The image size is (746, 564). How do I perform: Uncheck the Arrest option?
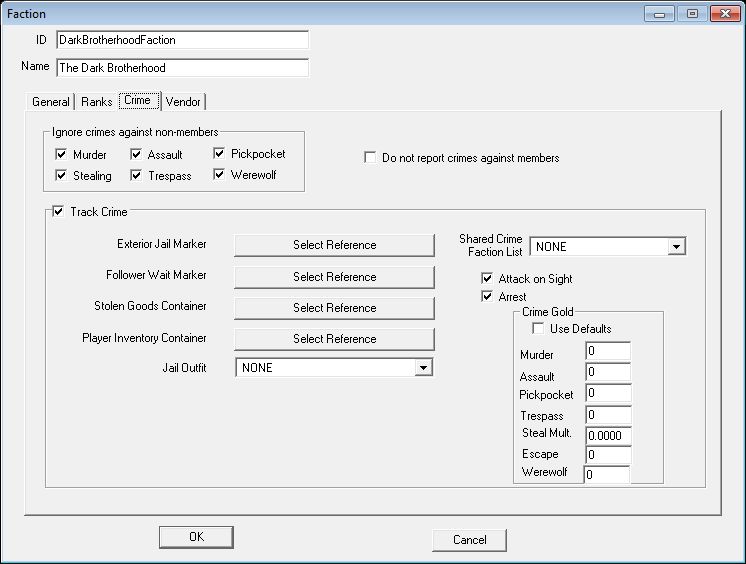pos(487,297)
